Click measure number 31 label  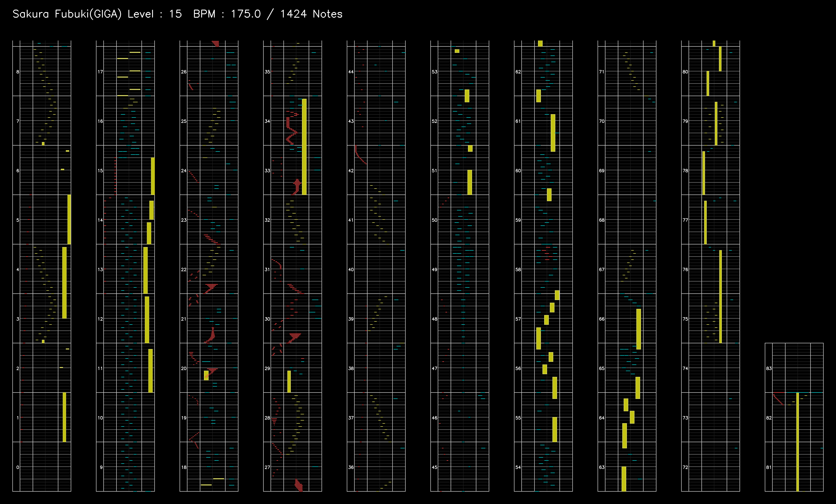[267, 270]
